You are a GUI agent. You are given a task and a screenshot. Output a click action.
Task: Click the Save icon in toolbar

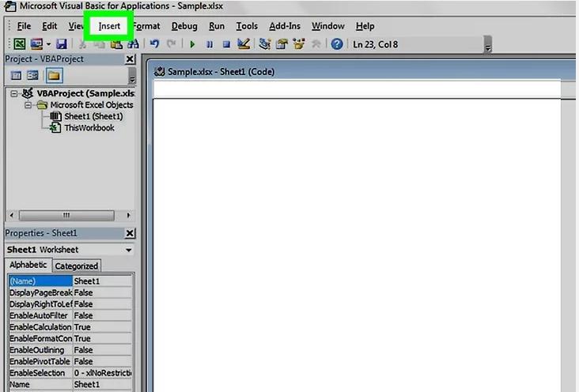(x=61, y=44)
